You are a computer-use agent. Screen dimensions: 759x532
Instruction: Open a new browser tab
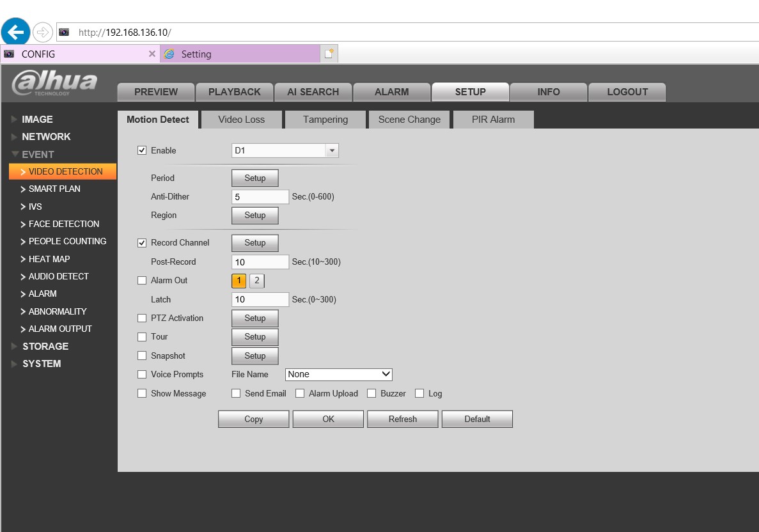(329, 54)
